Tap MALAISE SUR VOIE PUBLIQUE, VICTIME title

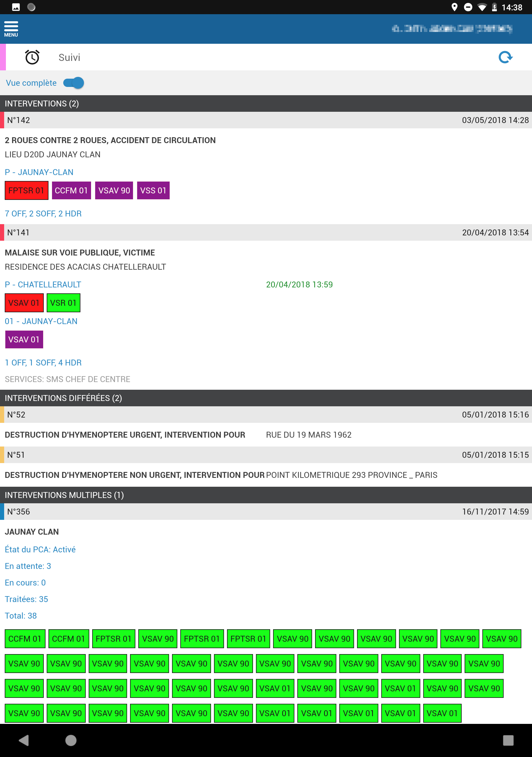(80, 253)
